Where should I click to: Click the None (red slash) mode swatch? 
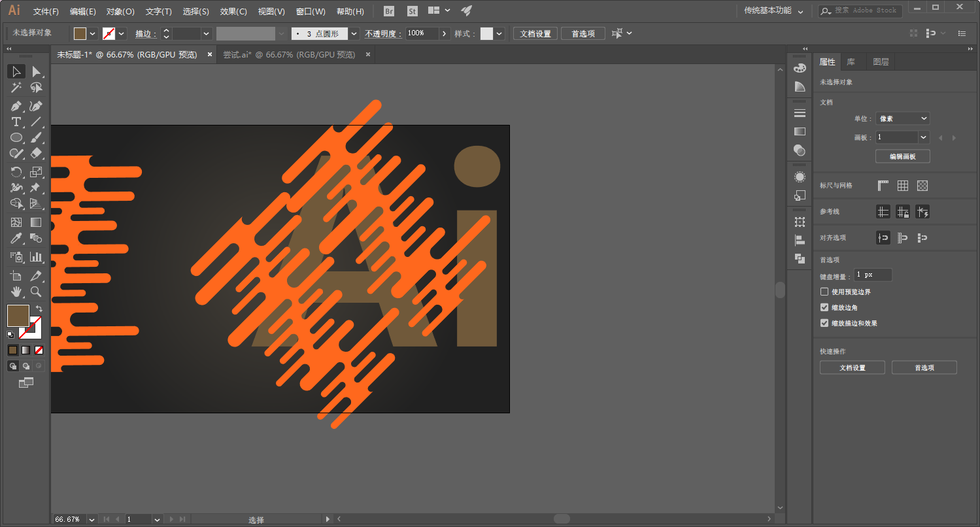(39, 350)
